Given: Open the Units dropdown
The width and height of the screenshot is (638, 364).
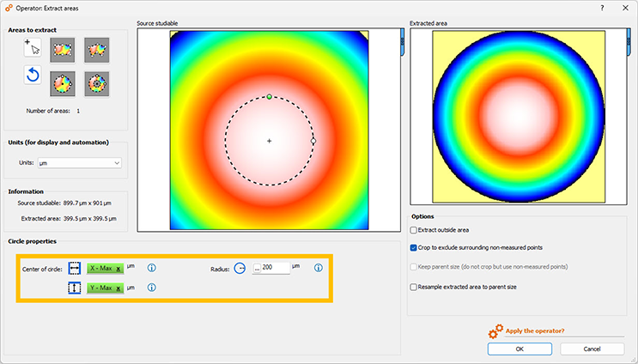Looking at the screenshot, I should (80, 162).
